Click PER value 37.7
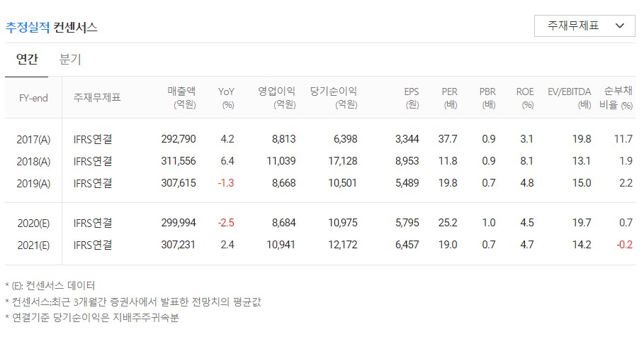Image resolution: width=644 pixels, height=337 pixels. tap(448, 139)
